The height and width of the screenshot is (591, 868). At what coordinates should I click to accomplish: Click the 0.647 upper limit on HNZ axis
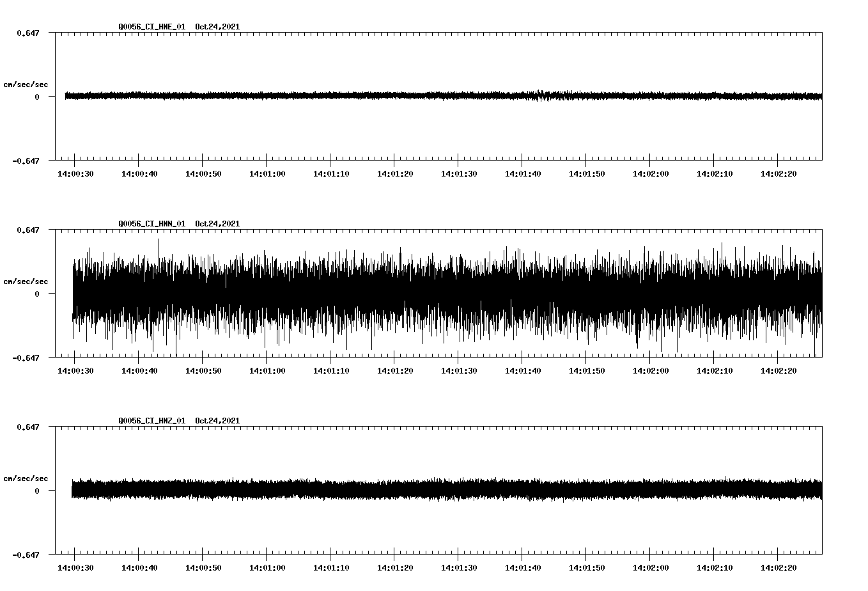(x=28, y=427)
